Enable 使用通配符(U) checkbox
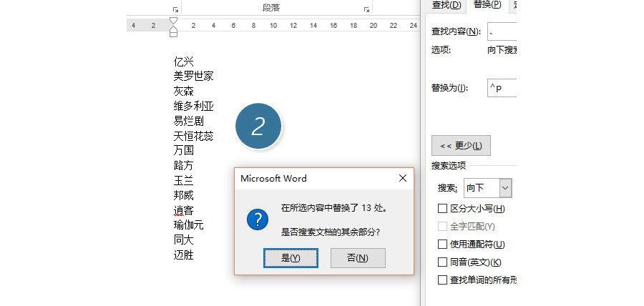This screenshot has height=306, width=644. click(442, 244)
